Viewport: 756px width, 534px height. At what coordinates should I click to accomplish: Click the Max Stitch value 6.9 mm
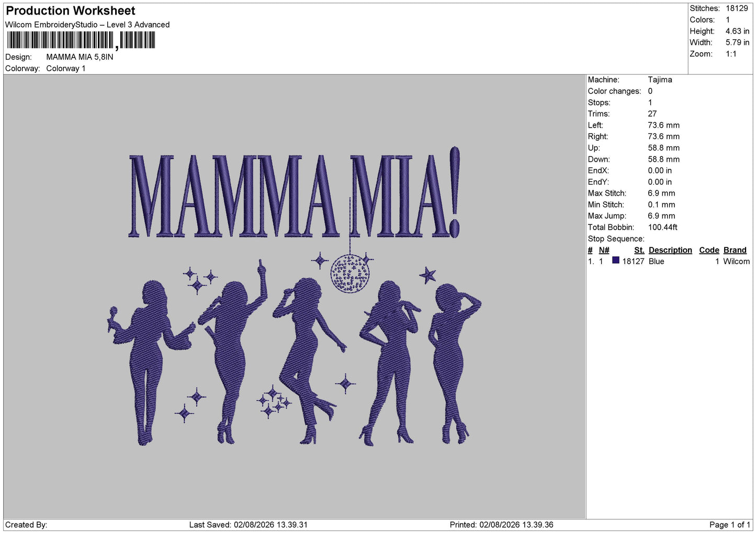click(661, 193)
